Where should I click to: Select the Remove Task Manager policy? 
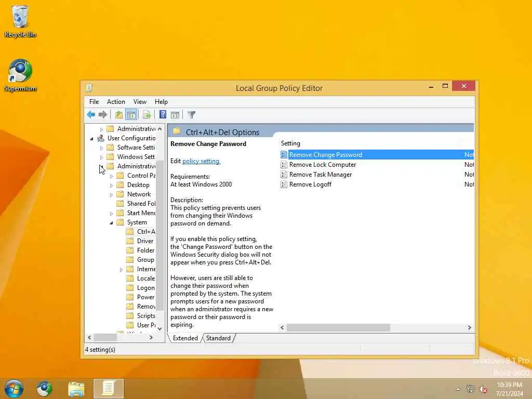[x=321, y=175]
